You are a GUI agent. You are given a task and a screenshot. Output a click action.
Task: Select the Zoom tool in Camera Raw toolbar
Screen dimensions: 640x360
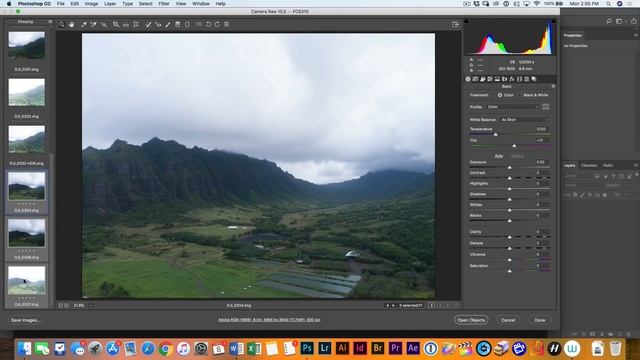pos(61,24)
